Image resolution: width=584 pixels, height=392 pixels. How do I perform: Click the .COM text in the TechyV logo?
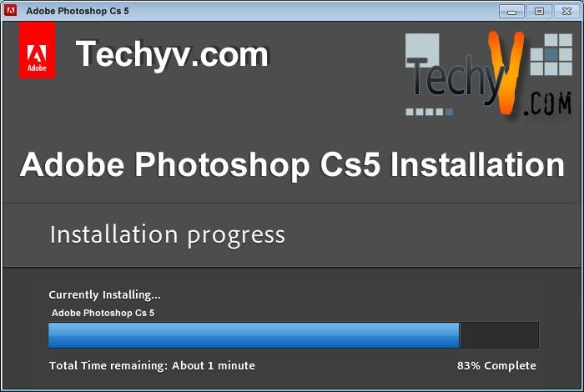pyautogui.click(x=547, y=104)
